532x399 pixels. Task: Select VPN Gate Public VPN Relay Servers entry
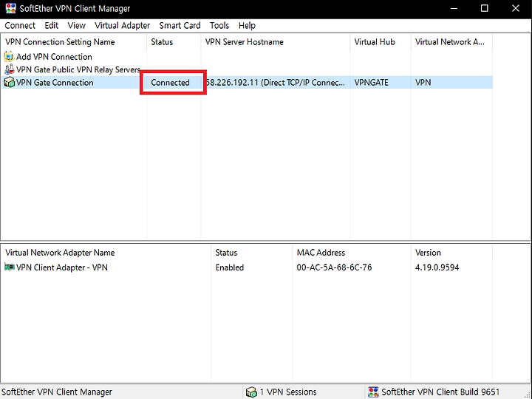[x=78, y=69]
